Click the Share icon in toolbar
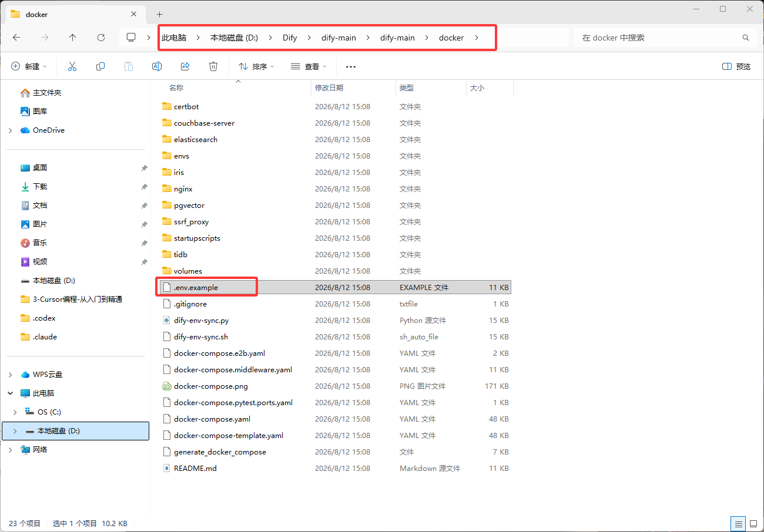This screenshot has height=532, width=764. [185, 67]
